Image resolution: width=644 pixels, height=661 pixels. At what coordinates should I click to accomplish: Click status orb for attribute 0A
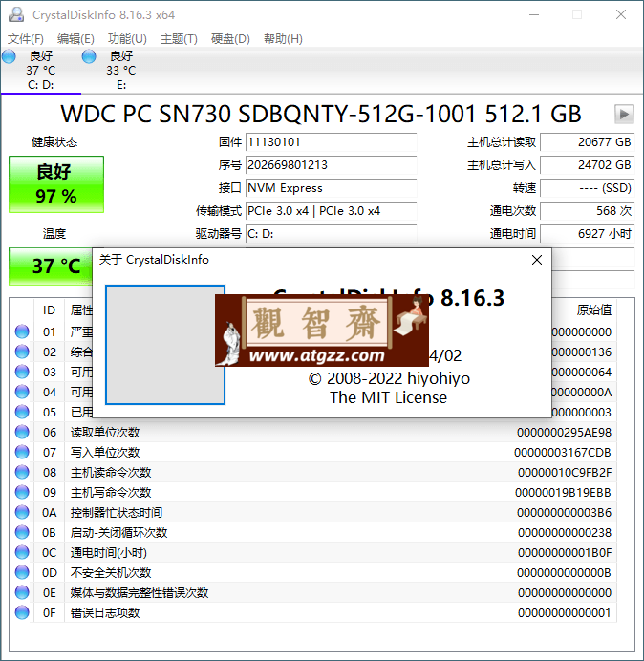pos(22,513)
